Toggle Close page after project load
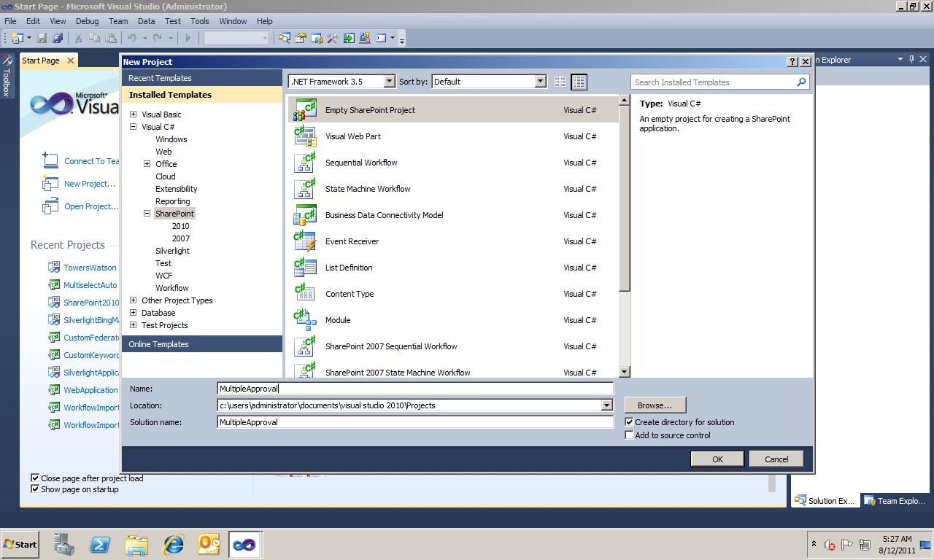Screen dimensions: 934x560 tap(35, 478)
